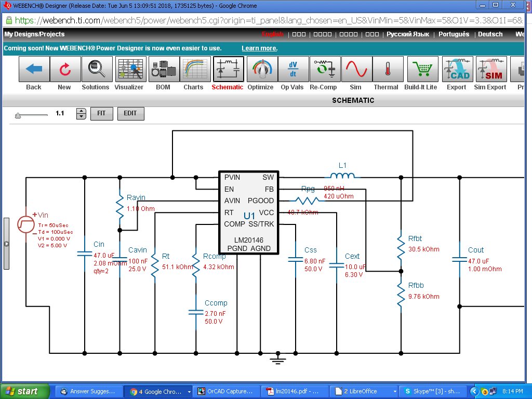Select the Rfbt resistor symbol

[x=401, y=249]
